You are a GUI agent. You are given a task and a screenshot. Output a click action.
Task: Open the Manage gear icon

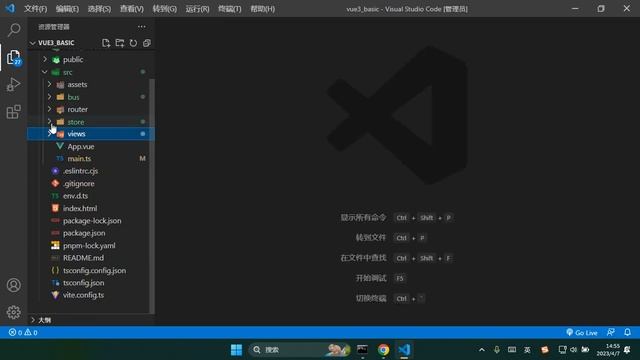point(14,312)
